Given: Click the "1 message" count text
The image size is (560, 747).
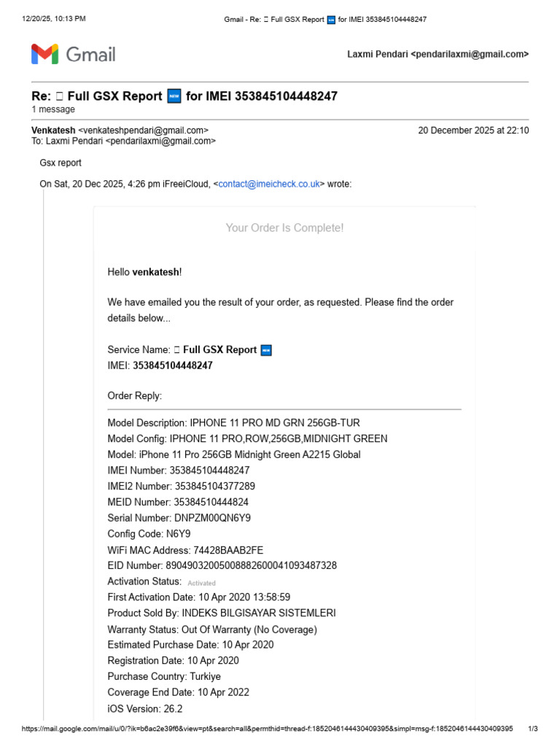Looking at the screenshot, I should 53,109.
